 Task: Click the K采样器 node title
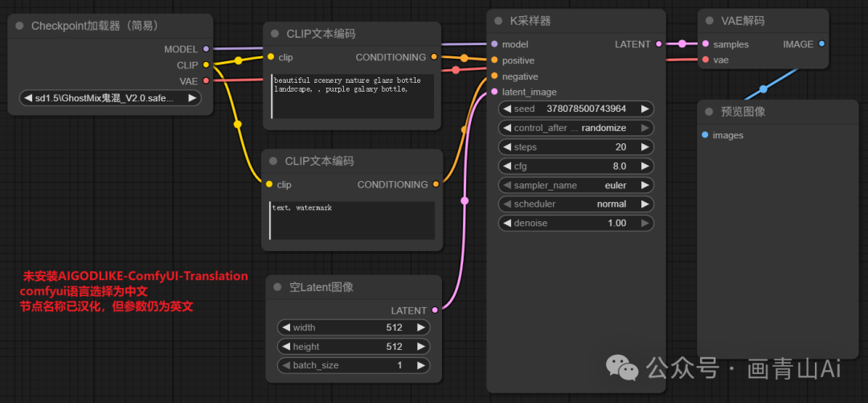530,21
